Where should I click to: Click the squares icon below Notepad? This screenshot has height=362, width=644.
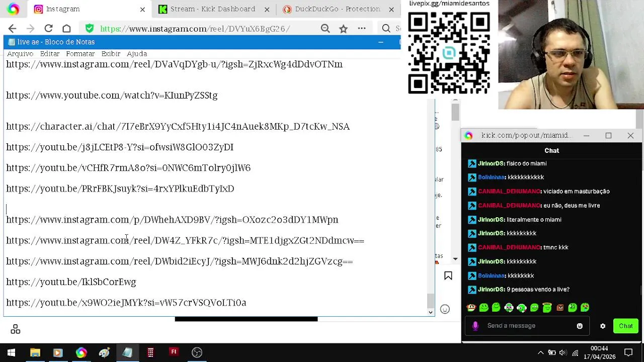(x=16, y=329)
